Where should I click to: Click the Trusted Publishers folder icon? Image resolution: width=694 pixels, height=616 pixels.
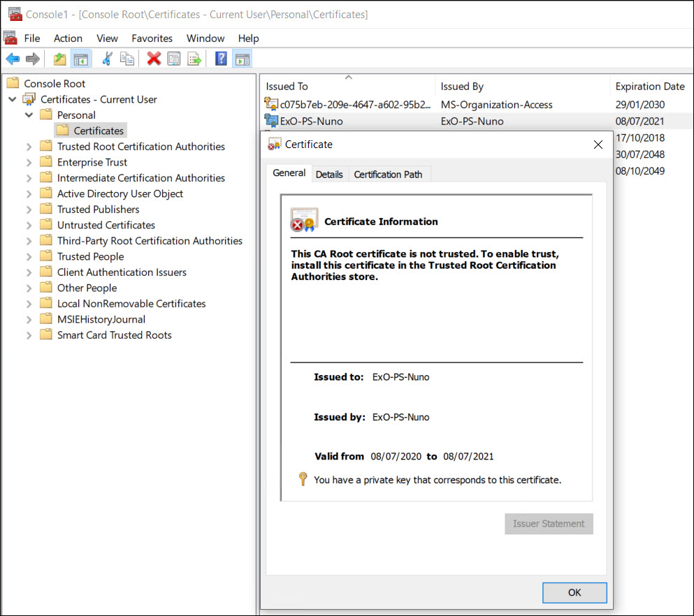[46, 209]
